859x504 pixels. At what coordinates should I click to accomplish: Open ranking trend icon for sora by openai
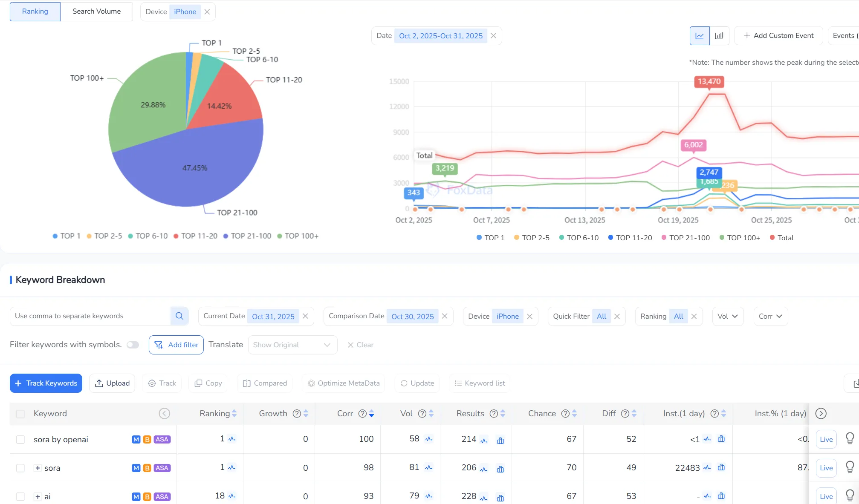pyautogui.click(x=232, y=439)
